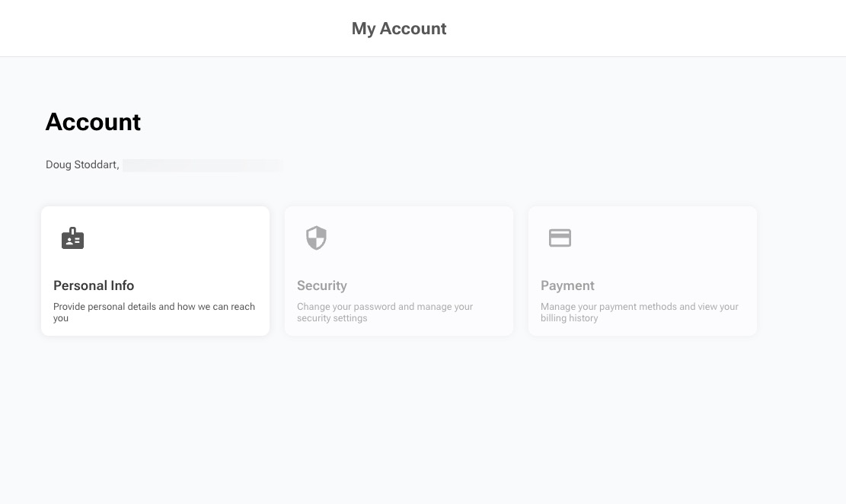Viewport: 846px width, 504px height.
Task: Open the Personal Info heading
Action: (x=94, y=285)
